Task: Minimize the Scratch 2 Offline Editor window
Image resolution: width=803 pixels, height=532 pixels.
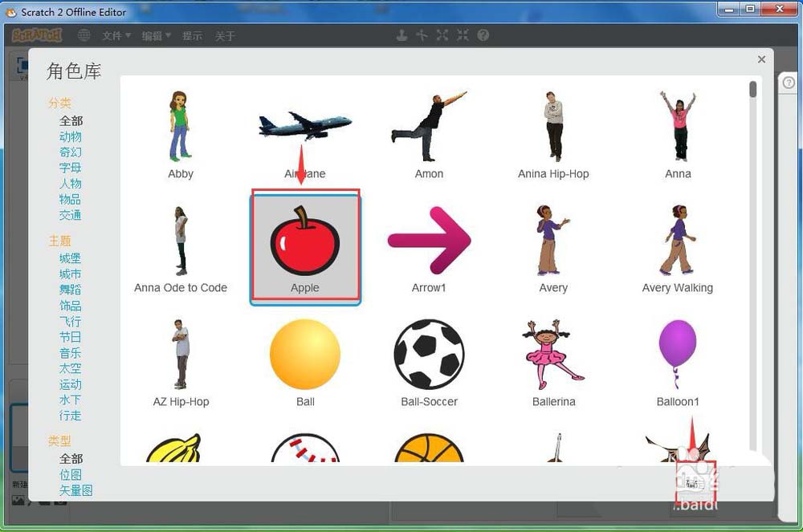Action: [x=729, y=9]
